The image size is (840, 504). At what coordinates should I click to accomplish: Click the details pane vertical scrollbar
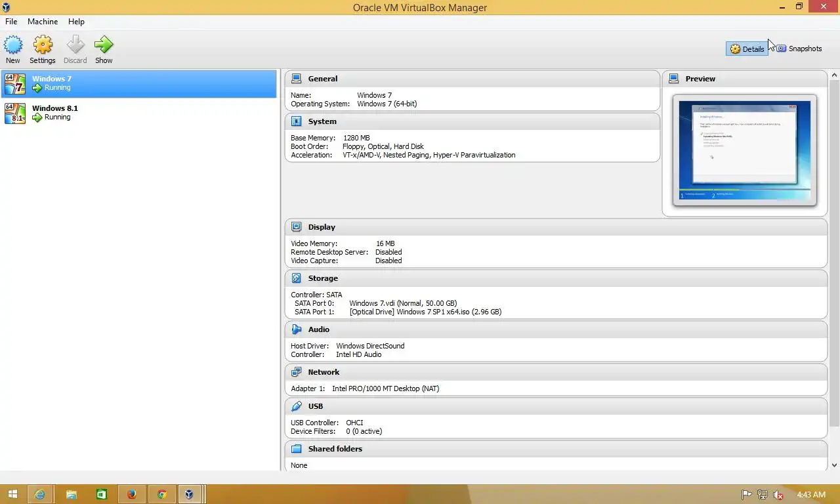coord(834,253)
